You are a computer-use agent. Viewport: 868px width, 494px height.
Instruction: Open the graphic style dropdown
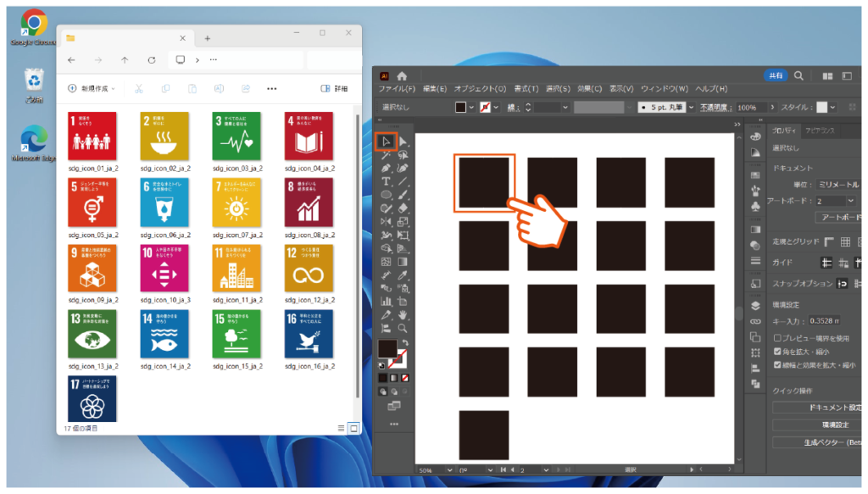point(832,108)
